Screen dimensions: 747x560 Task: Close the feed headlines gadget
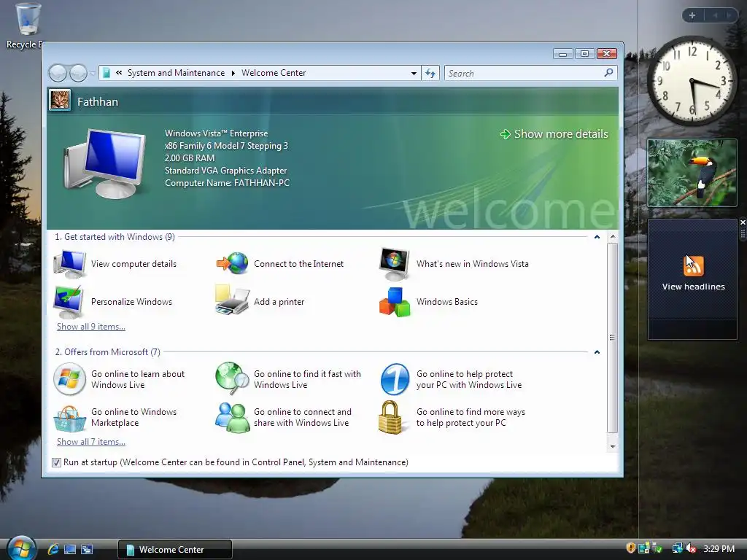[743, 222]
